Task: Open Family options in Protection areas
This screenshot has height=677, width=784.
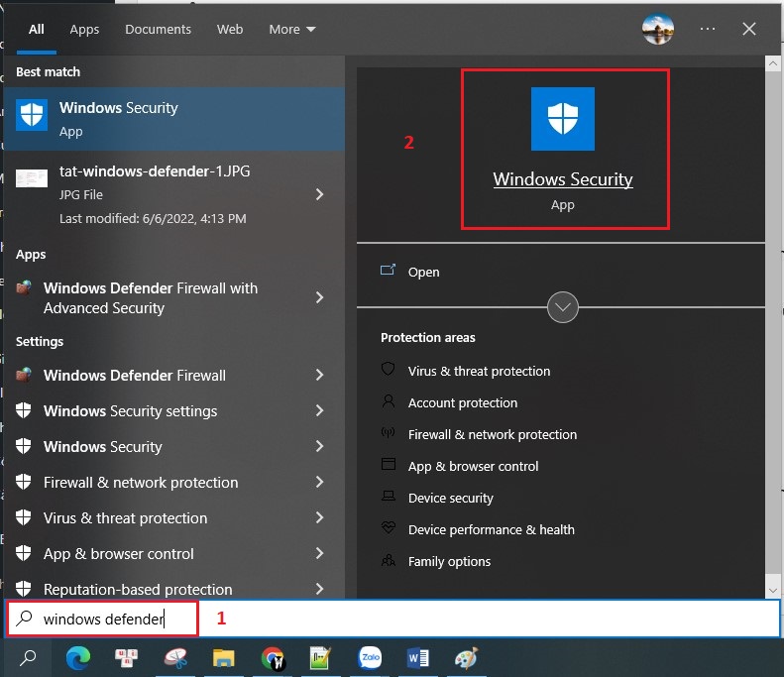Action: (449, 561)
